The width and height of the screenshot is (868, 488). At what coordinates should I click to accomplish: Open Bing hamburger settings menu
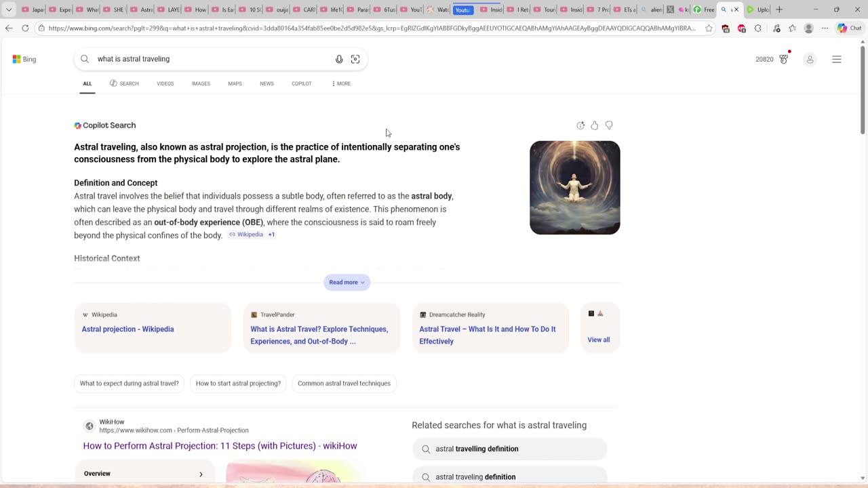click(837, 60)
